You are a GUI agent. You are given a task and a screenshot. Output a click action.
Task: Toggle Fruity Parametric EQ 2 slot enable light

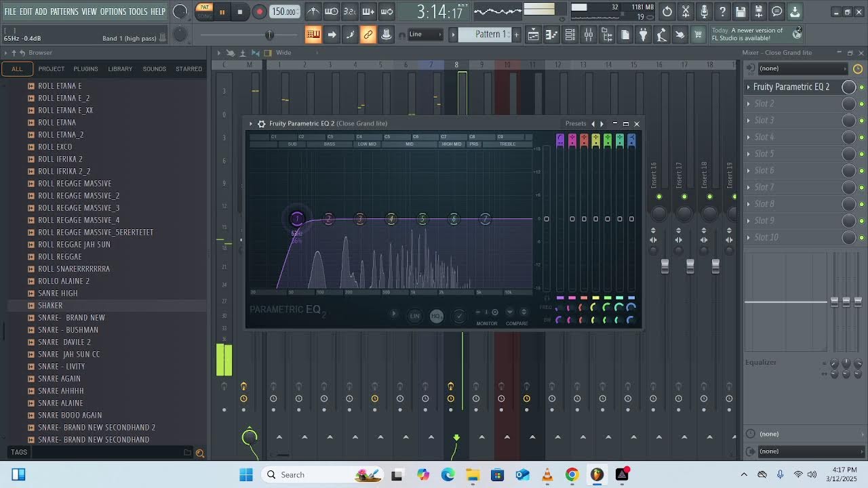[862, 87]
